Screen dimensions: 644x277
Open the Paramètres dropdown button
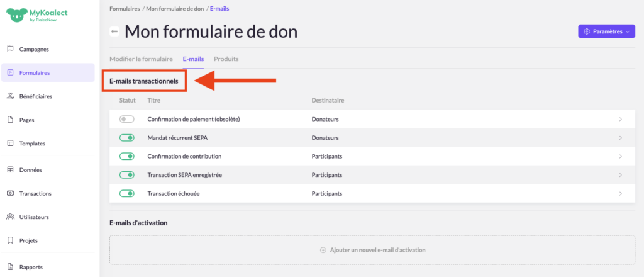pos(606,31)
